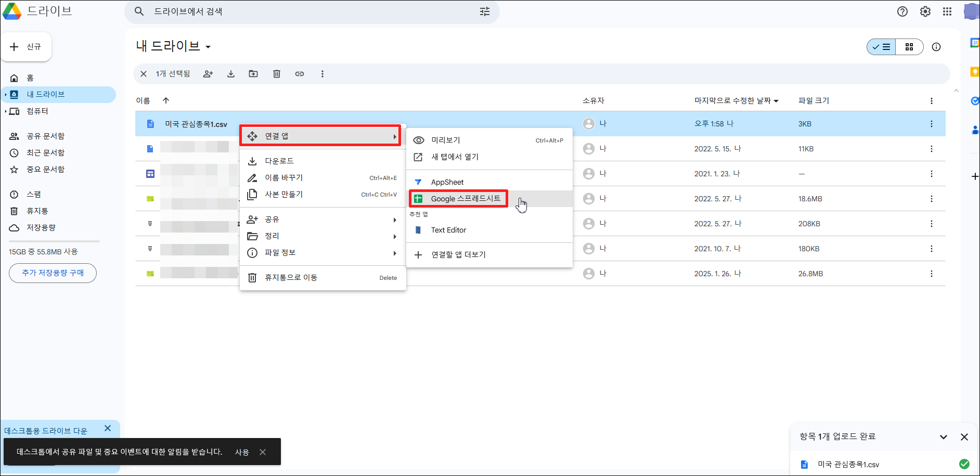980x476 pixels.
Task: Open more options for 26.8MB file row
Action: point(931,274)
